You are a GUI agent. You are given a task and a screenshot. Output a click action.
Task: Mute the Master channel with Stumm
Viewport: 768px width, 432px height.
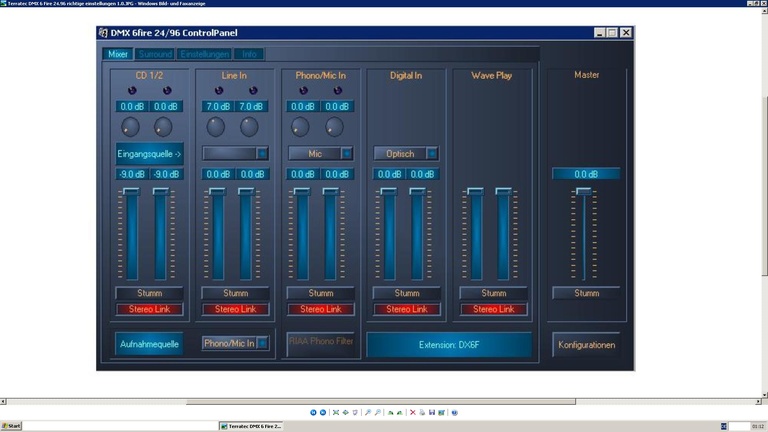tap(586, 293)
